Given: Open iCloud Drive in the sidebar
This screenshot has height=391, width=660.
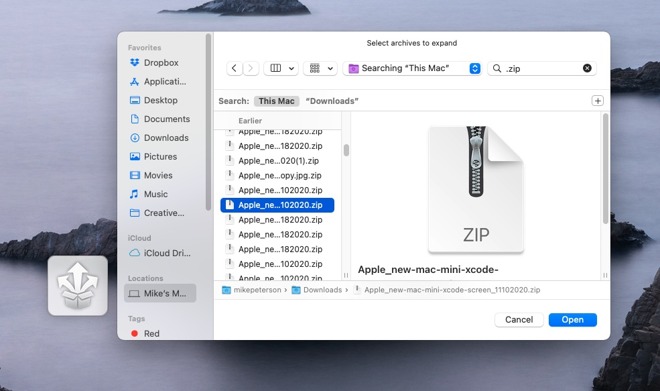Looking at the screenshot, I should click(x=160, y=253).
